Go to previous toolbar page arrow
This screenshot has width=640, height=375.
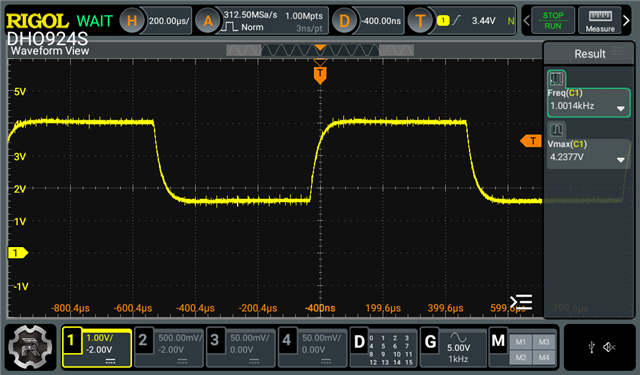coord(526,20)
